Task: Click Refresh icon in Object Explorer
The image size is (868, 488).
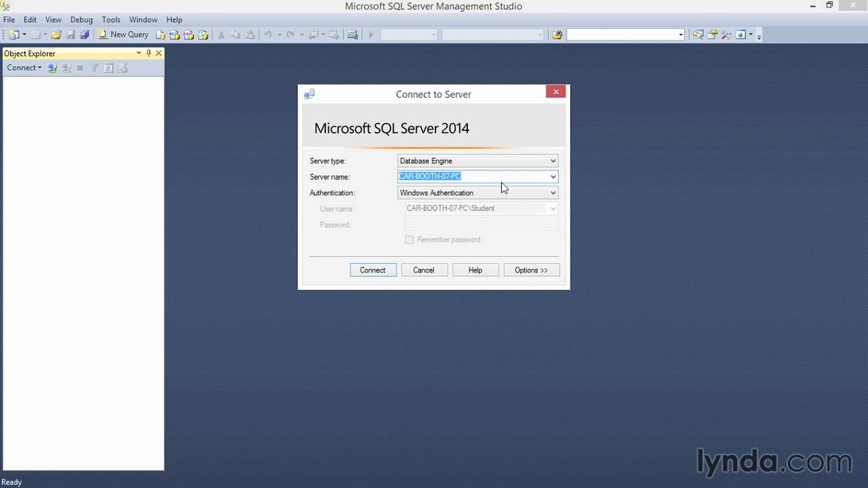Action: coord(108,68)
